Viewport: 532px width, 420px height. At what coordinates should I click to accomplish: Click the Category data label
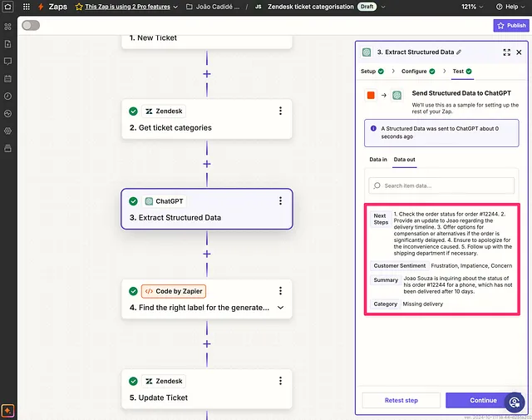click(x=385, y=304)
